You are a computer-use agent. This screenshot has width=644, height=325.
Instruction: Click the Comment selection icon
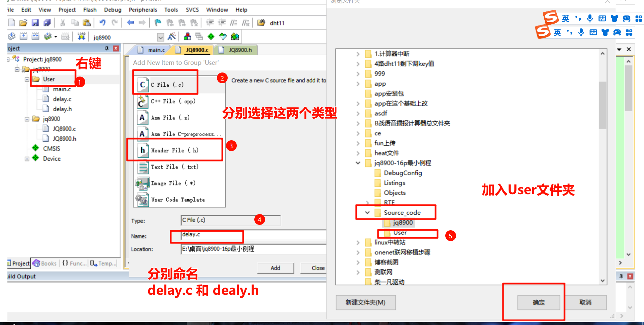pos(234,23)
